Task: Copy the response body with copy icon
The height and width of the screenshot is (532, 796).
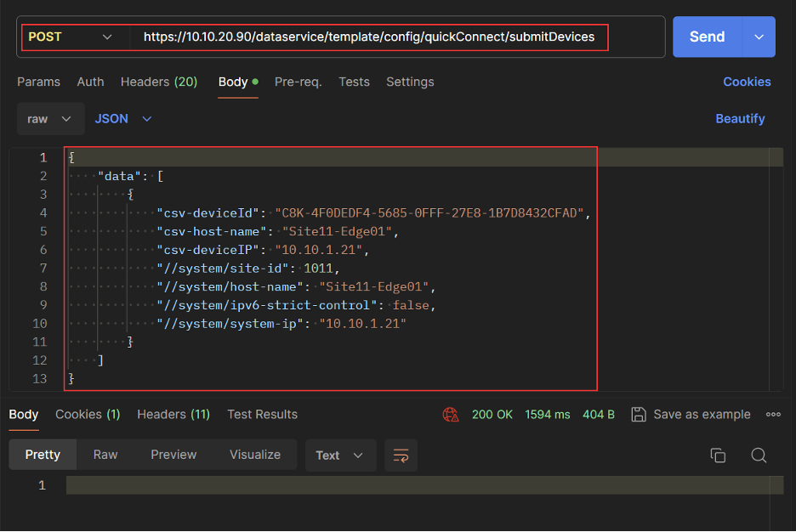Action: coord(718,456)
